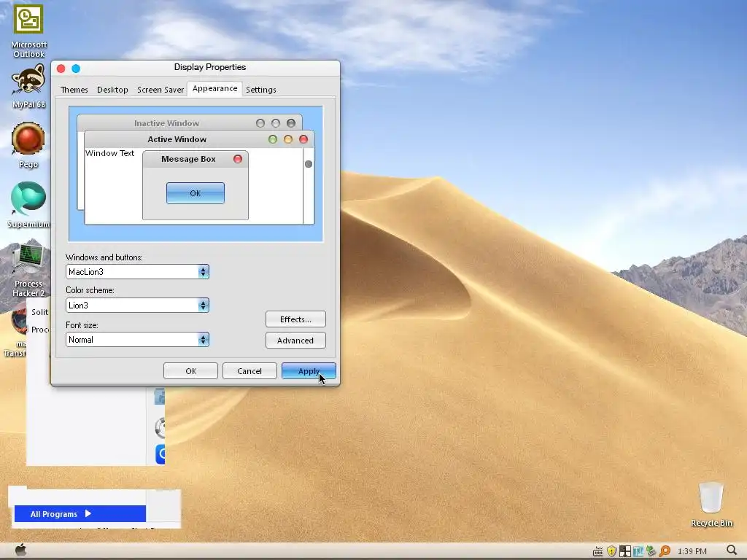Viewport: 747px width, 560px height.
Task: Click the preview Message Box red close dot
Action: (x=238, y=159)
